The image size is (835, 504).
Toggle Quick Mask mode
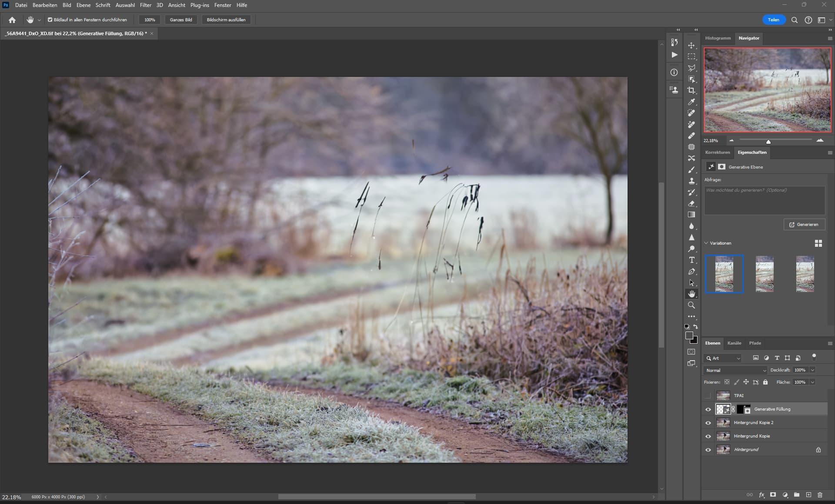691,352
